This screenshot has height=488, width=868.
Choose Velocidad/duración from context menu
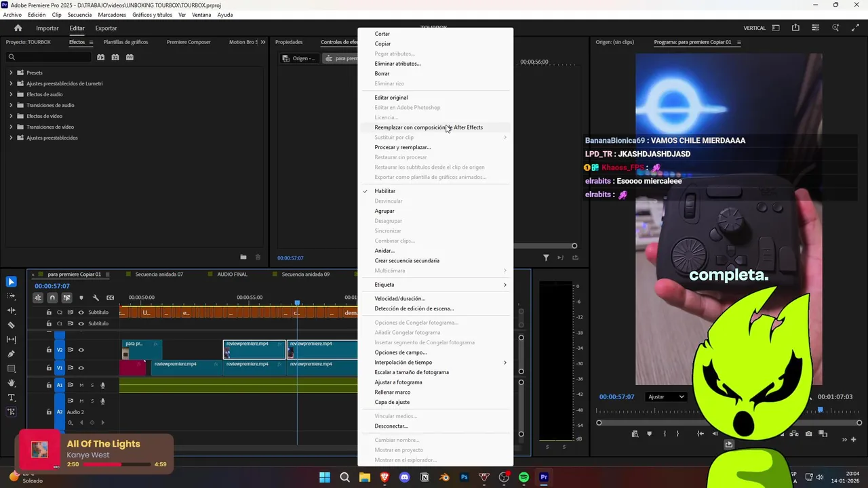click(400, 298)
